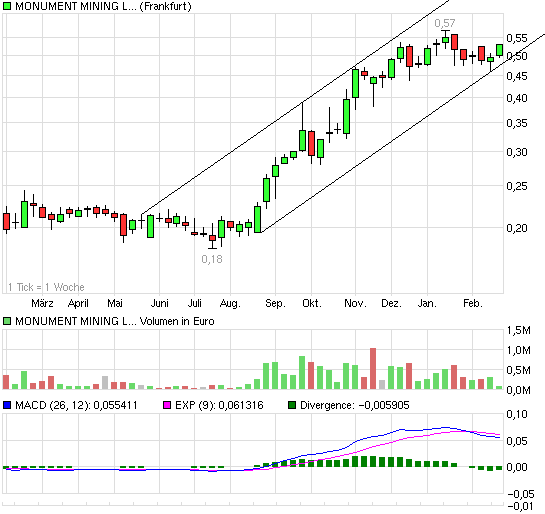Image resolution: width=545 pixels, height=514 pixels.
Task: Click the 'Juli' month label
Action: (x=195, y=303)
